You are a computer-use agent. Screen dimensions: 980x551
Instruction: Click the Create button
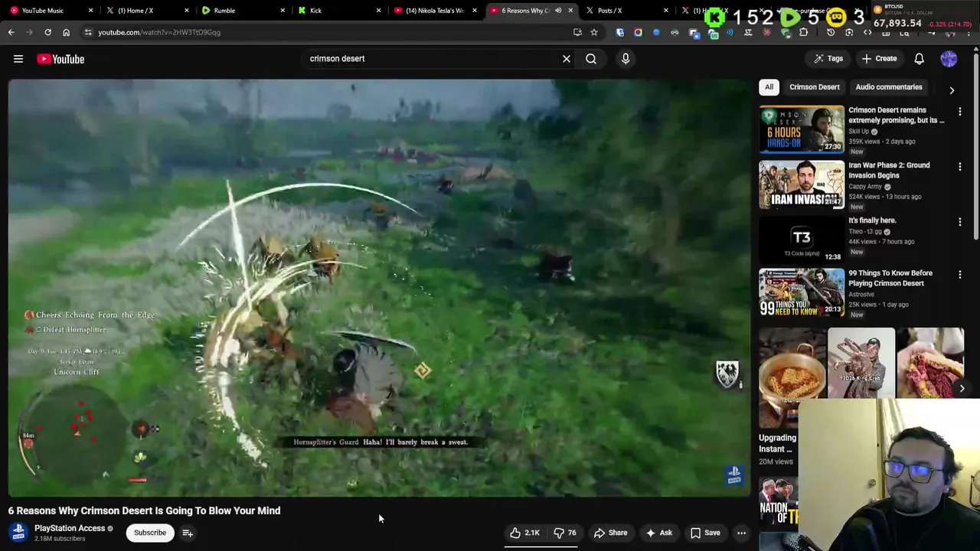point(879,59)
